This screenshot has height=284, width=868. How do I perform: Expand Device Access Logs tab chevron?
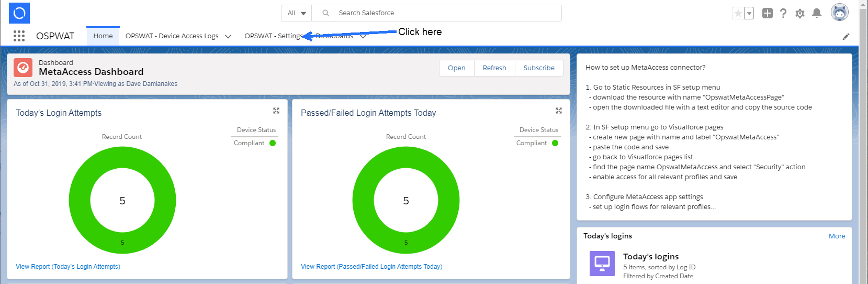point(228,37)
